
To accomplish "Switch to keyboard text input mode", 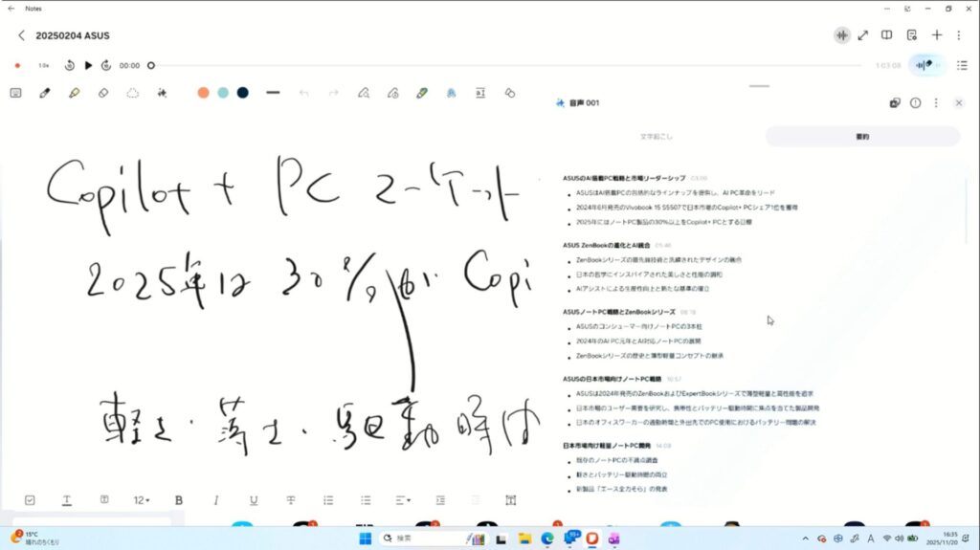I will coord(15,93).
